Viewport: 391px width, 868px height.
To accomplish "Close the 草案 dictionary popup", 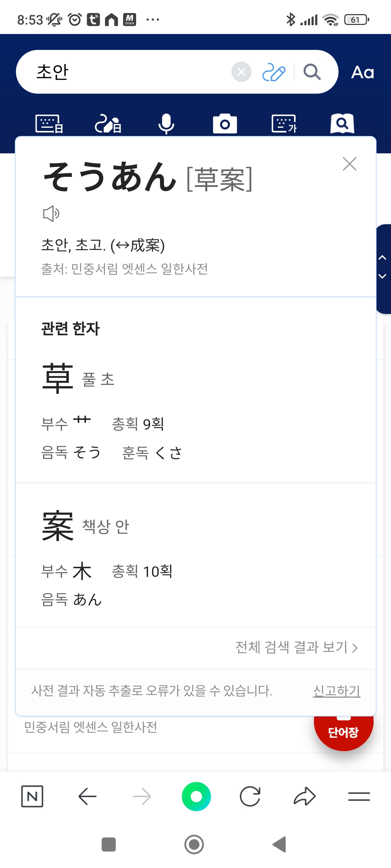I will (349, 164).
